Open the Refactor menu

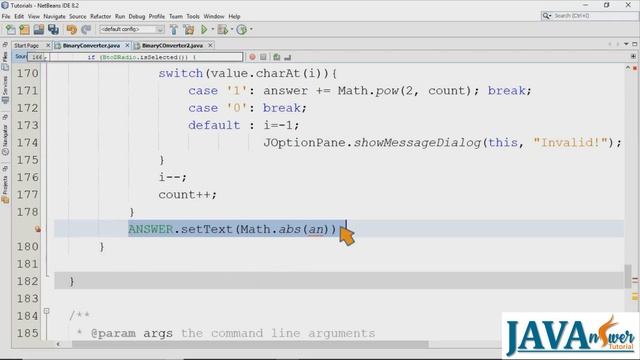[100, 16]
